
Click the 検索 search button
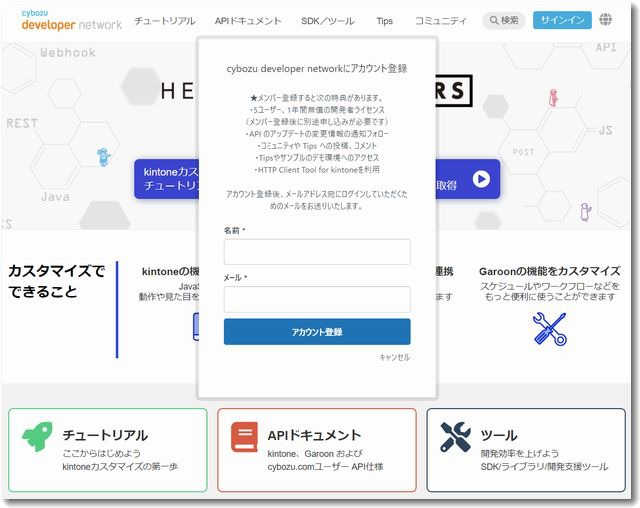coord(504,20)
